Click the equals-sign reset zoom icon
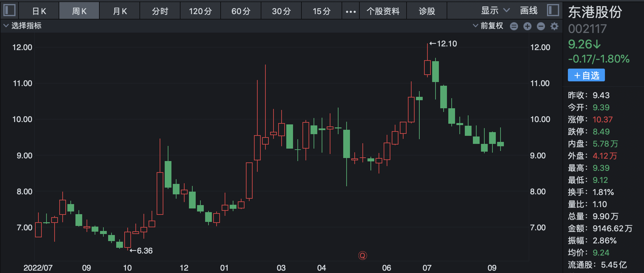The height and width of the screenshot is (273, 644). [514, 26]
